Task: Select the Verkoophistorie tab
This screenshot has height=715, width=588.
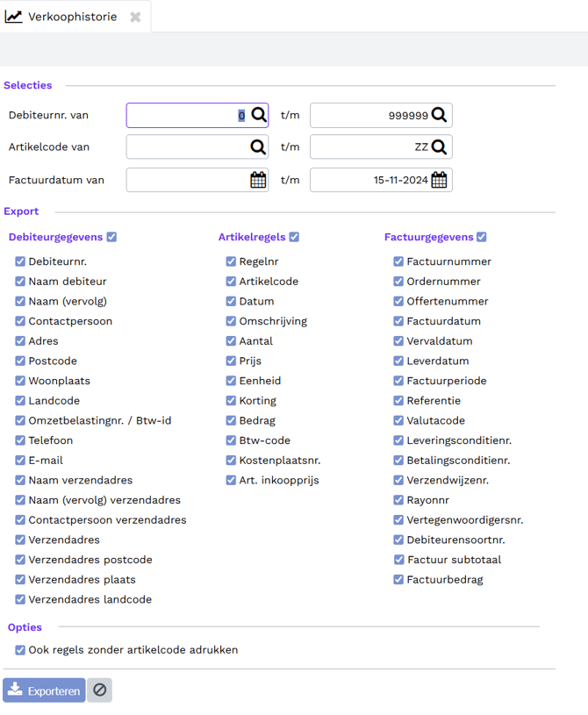Action: 61,17
